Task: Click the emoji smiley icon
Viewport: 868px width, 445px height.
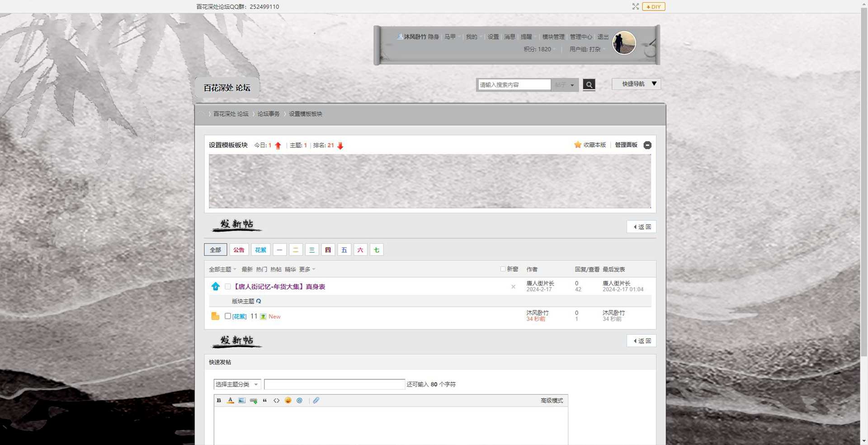Action: point(288,401)
